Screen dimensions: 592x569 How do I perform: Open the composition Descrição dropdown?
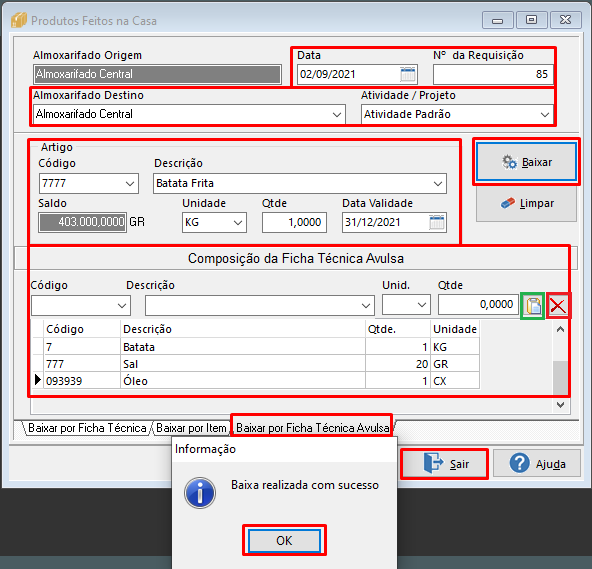pos(365,305)
